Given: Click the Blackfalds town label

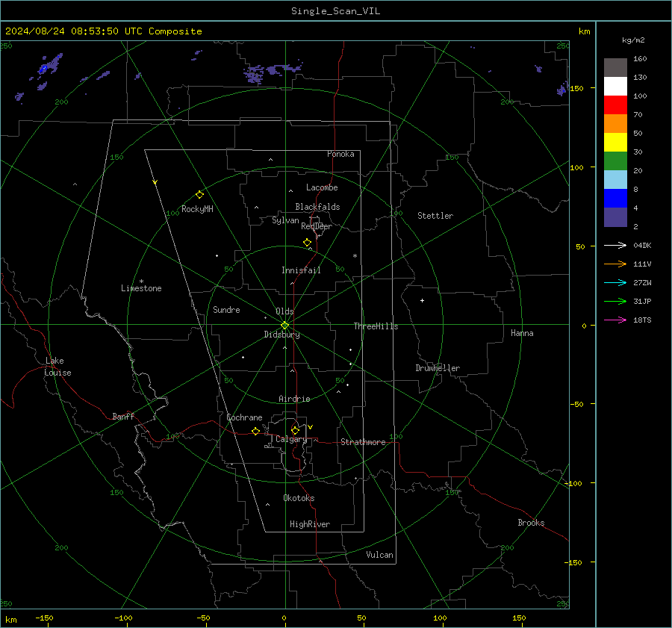Looking at the screenshot, I should pos(317,207).
